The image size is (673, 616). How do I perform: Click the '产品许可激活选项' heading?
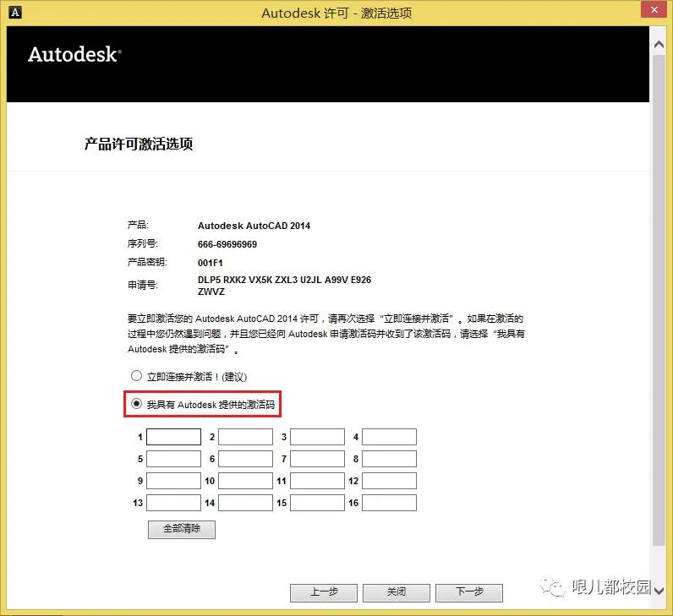(139, 144)
